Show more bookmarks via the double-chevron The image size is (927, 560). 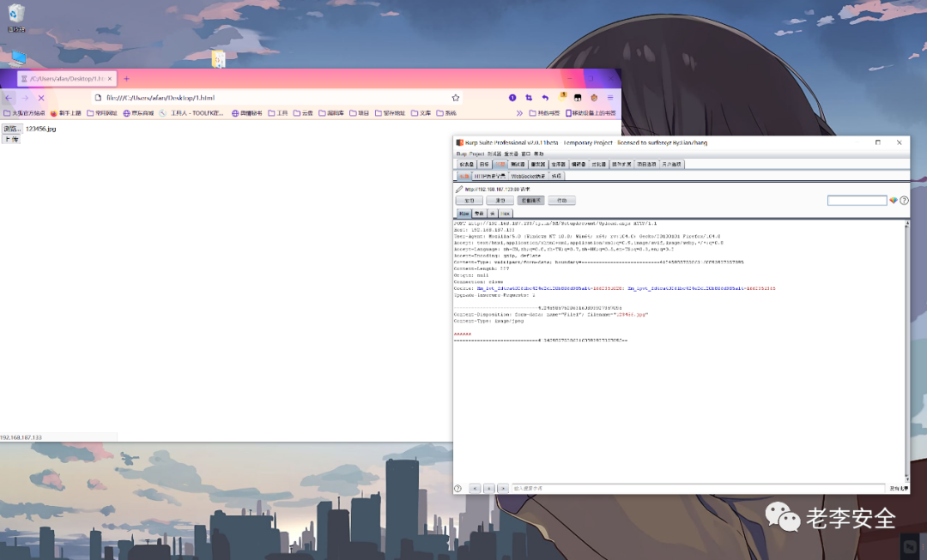519,113
